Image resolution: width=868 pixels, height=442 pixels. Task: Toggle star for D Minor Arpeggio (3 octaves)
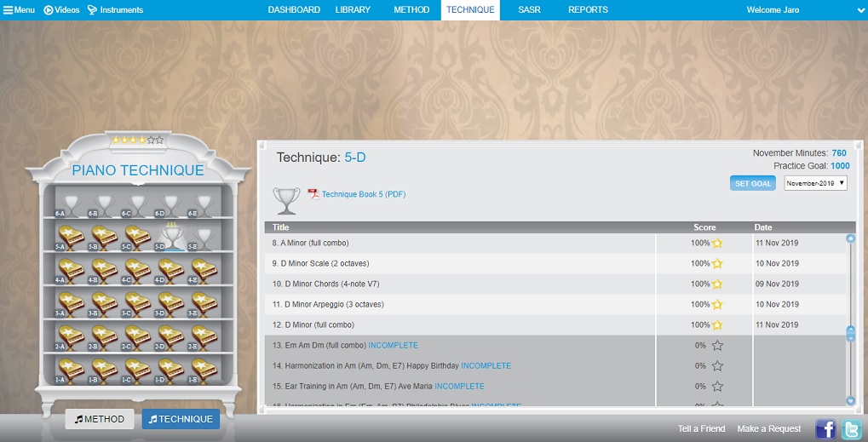click(x=717, y=304)
